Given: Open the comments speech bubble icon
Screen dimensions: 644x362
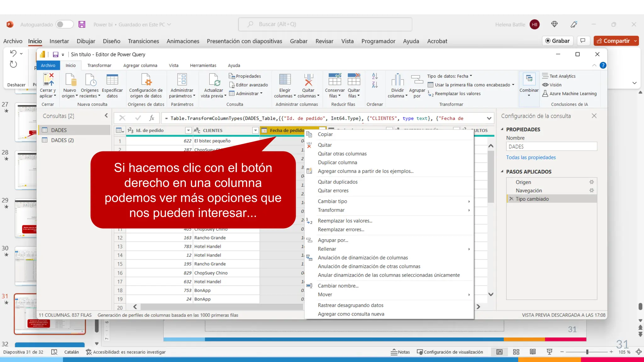Looking at the screenshot, I should tap(583, 41).
